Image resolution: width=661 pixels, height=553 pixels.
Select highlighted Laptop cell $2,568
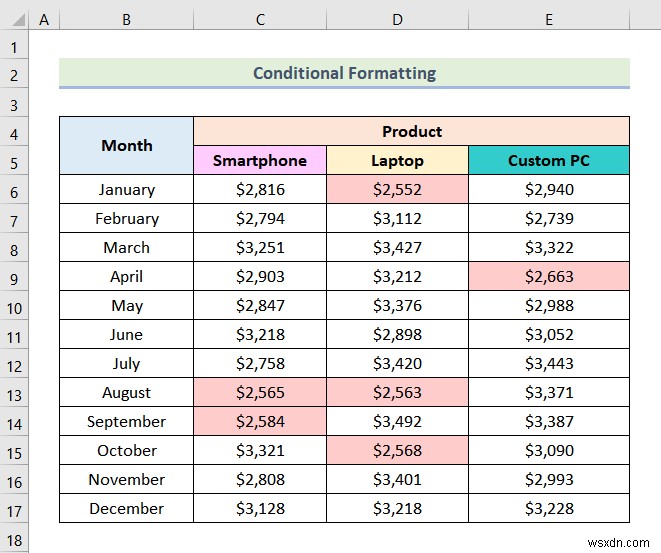(397, 450)
